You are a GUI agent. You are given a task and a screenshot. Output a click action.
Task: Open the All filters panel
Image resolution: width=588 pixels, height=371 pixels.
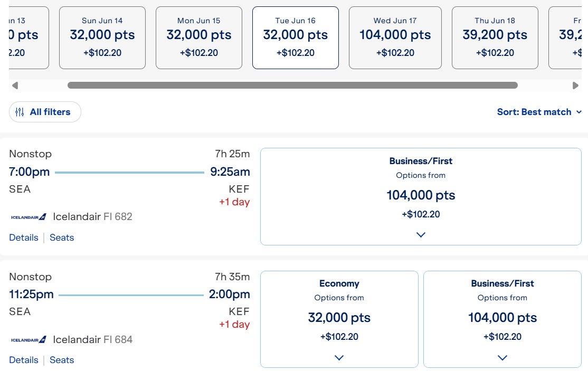coord(45,111)
